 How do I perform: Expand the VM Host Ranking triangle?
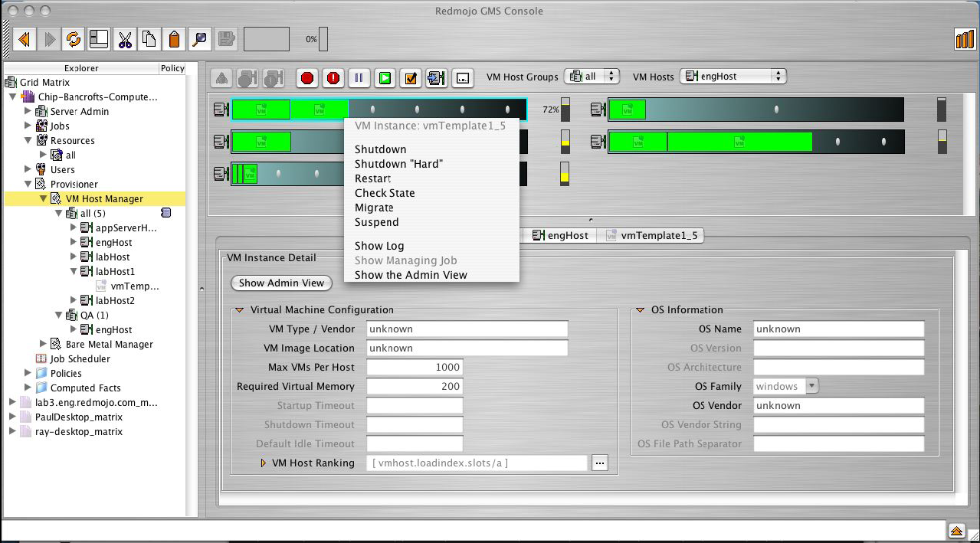264,463
